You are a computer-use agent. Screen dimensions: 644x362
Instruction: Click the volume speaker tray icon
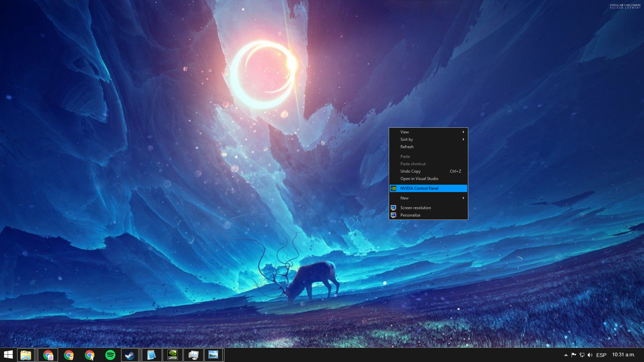[590, 355]
